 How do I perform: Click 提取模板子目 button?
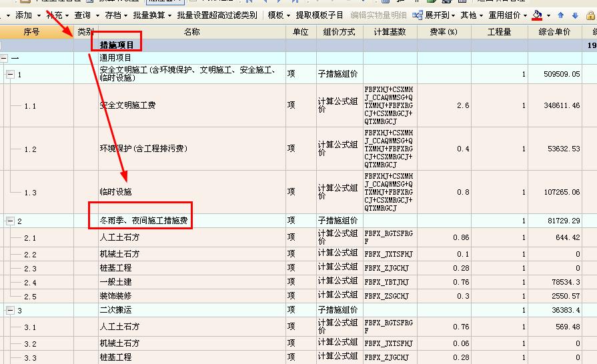tap(320, 15)
